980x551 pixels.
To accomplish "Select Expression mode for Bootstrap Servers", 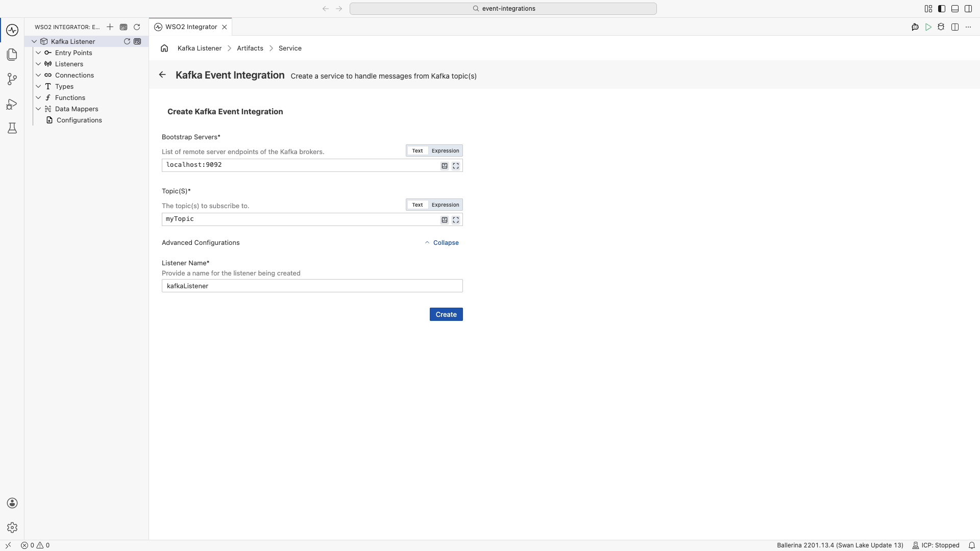I will [x=445, y=151].
